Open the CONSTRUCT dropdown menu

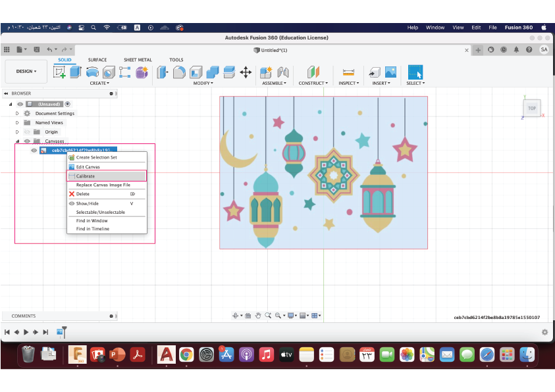(313, 83)
